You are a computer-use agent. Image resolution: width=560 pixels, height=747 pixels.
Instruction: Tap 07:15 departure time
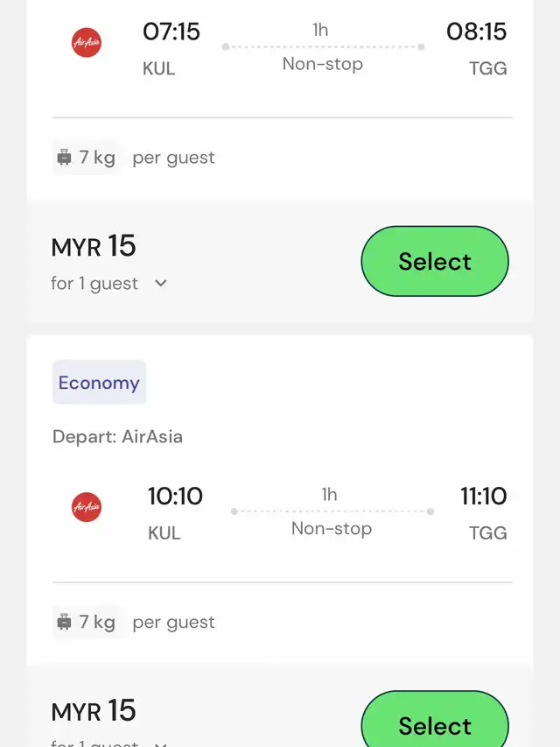(x=171, y=32)
